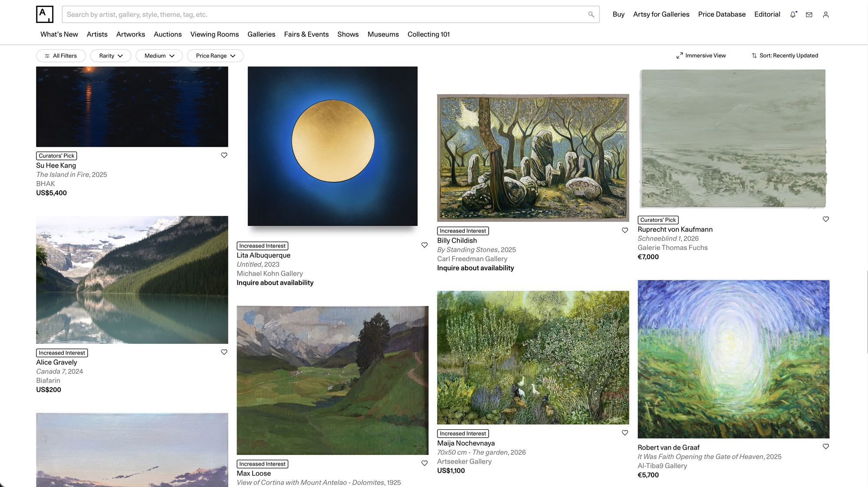Click the Biafarin gallery text

click(x=48, y=380)
